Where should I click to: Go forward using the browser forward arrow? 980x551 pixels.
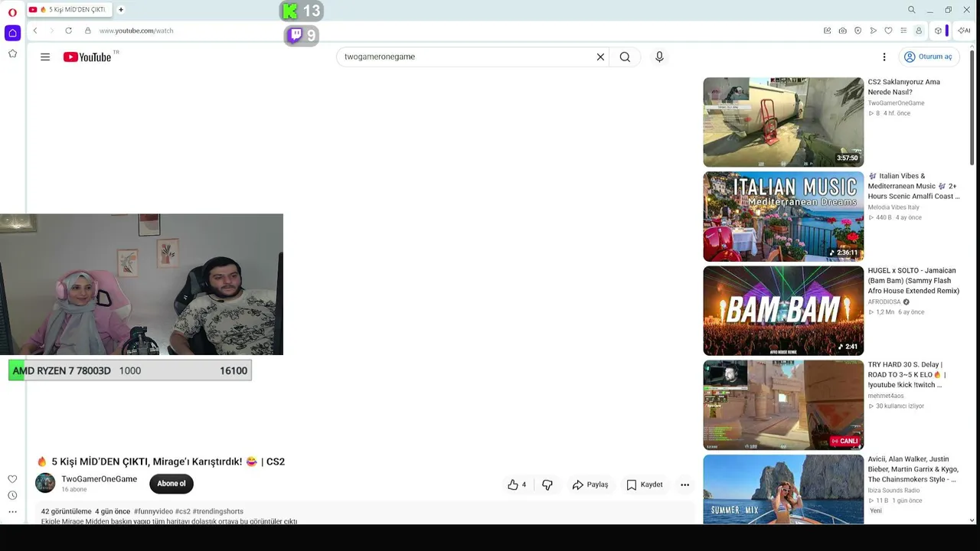[52, 31]
